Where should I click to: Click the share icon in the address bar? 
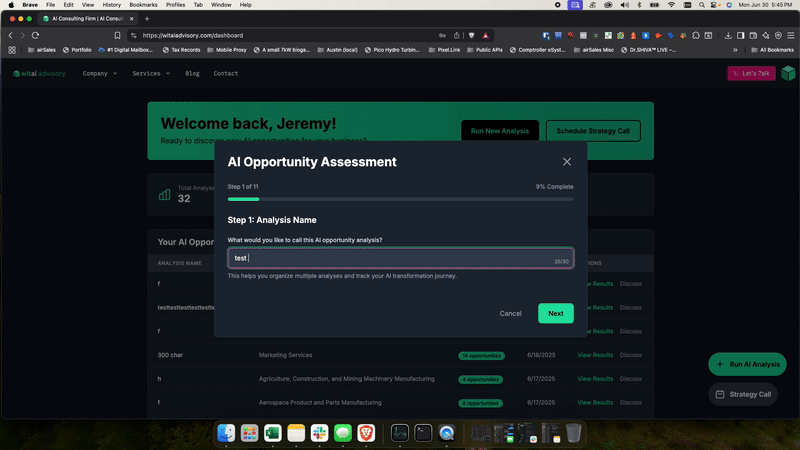click(x=457, y=35)
